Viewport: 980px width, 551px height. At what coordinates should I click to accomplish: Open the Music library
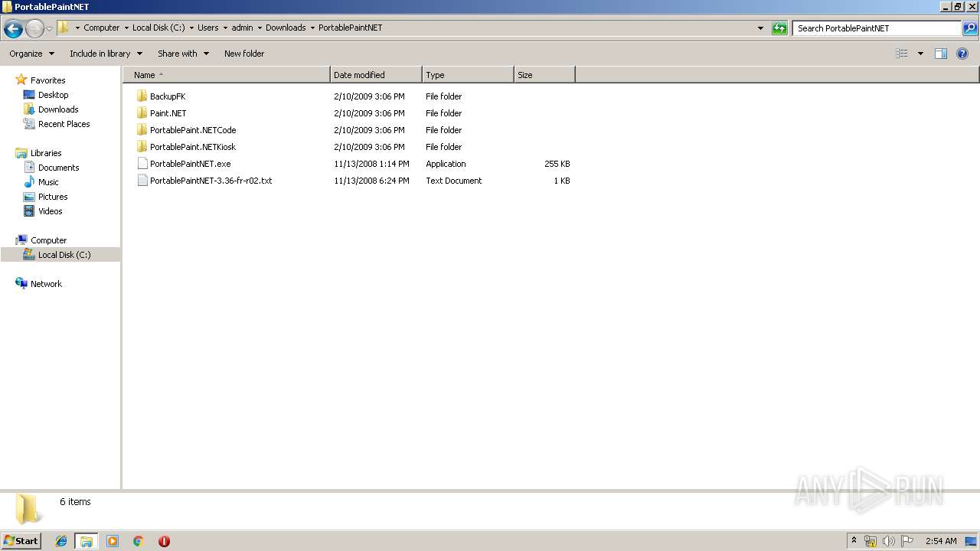pos(48,182)
